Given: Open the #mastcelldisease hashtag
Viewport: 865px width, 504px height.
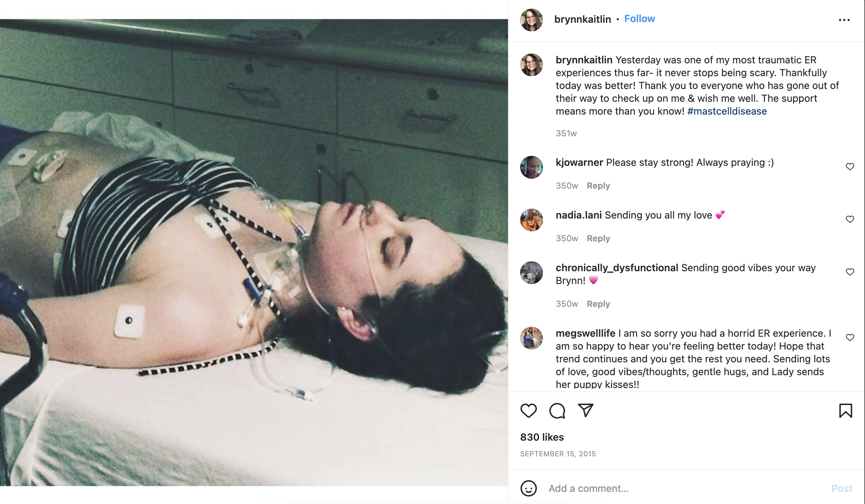Looking at the screenshot, I should [727, 111].
